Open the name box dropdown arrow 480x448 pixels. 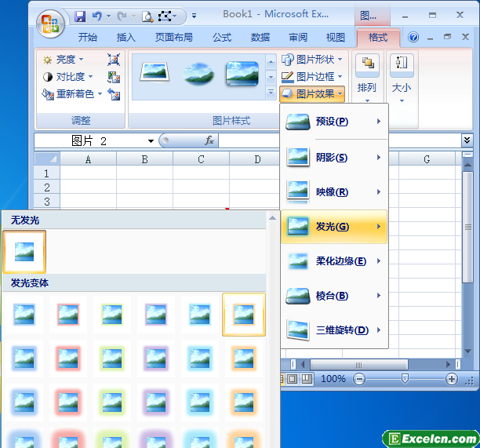[151, 141]
